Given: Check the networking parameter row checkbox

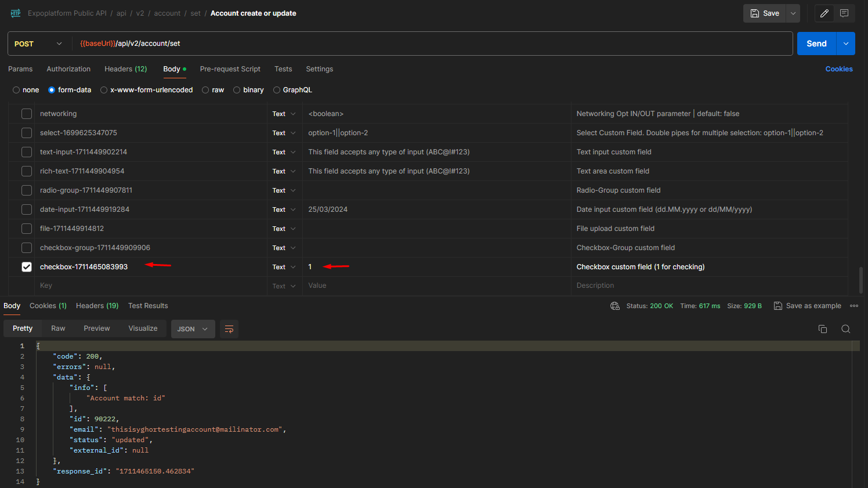Looking at the screenshot, I should pyautogui.click(x=26, y=113).
